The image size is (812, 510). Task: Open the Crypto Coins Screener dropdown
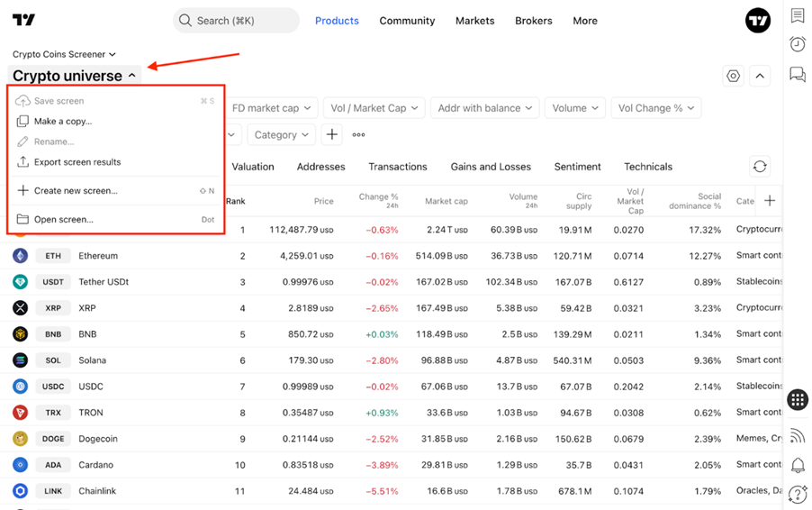(64, 54)
